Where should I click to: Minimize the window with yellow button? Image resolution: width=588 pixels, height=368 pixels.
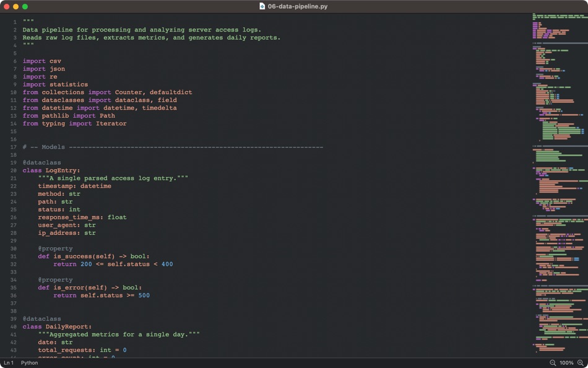[15, 6]
